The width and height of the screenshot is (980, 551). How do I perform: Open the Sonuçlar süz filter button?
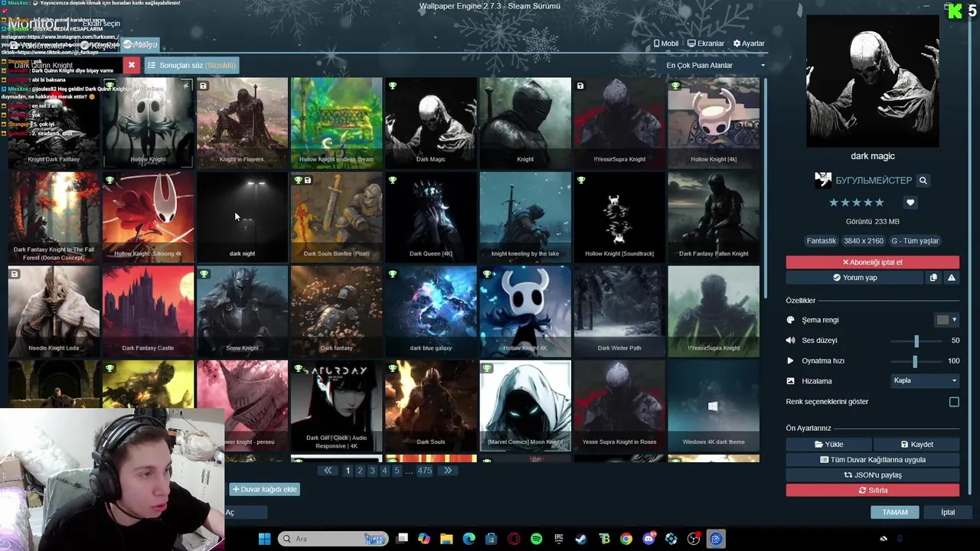coord(191,65)
